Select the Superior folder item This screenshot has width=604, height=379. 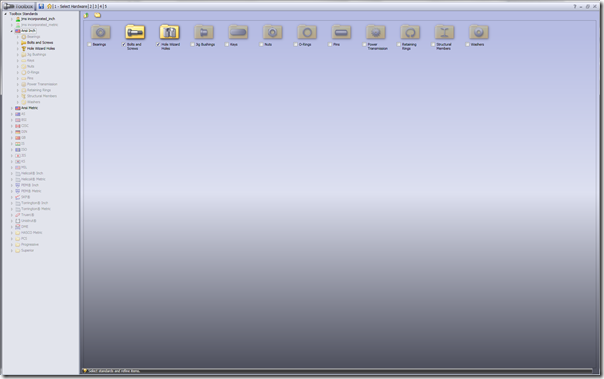[x=27, y=251]
